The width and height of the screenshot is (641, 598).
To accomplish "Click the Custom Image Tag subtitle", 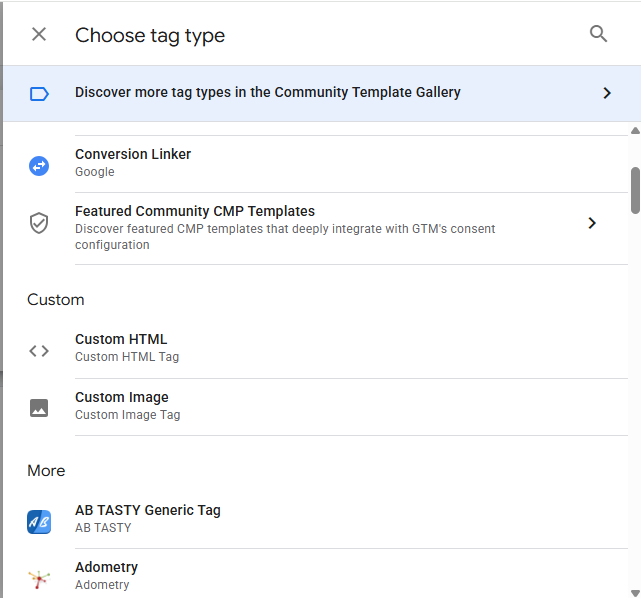I will [128, 415].
